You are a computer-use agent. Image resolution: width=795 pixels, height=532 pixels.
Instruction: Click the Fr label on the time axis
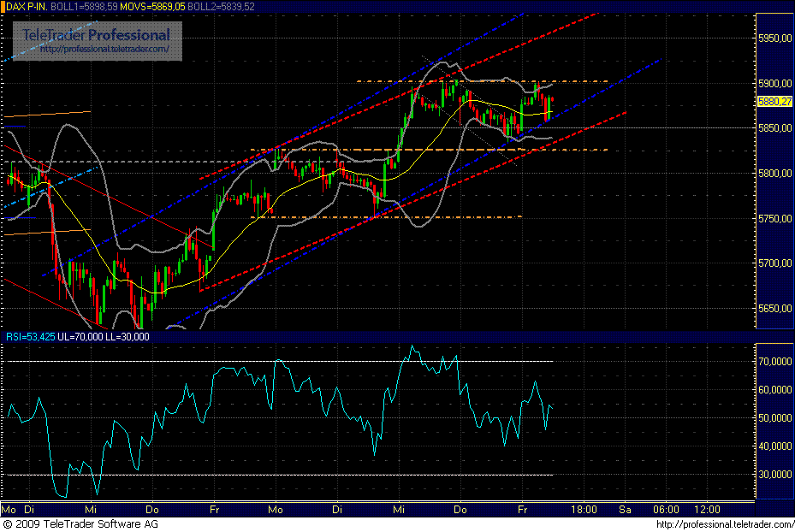tap(214, 509)
